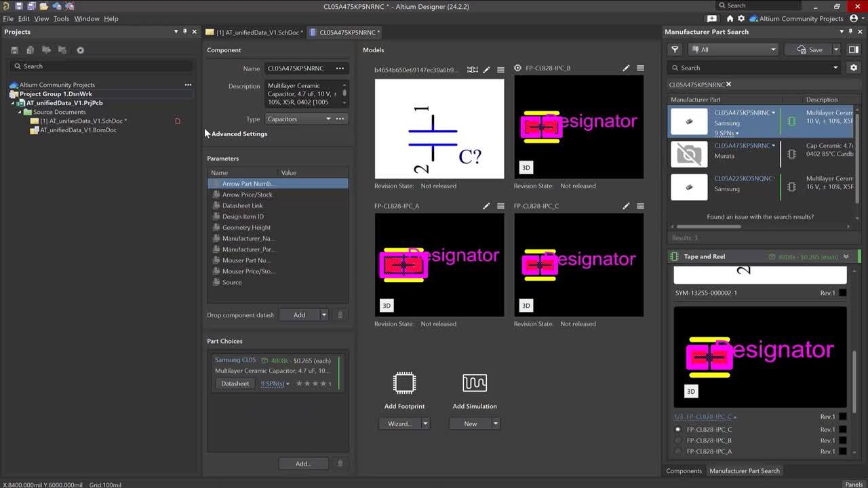The height and width of the screenshot is (488, 868).
Task: Select FP-CL828-IPC_C radio button
Action: click(677, 430)
